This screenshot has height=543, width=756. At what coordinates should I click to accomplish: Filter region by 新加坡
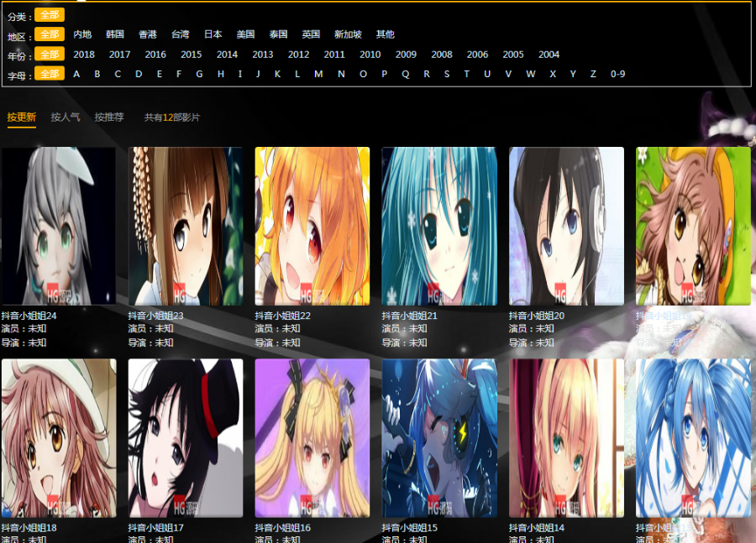click(x=348, y=34)
